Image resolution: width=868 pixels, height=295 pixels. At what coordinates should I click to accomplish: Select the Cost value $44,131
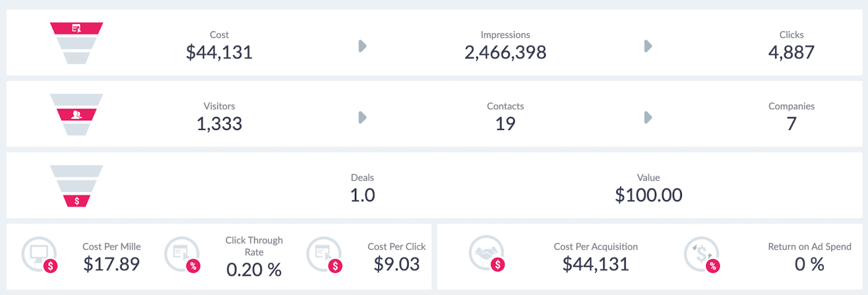pos(219,53)
